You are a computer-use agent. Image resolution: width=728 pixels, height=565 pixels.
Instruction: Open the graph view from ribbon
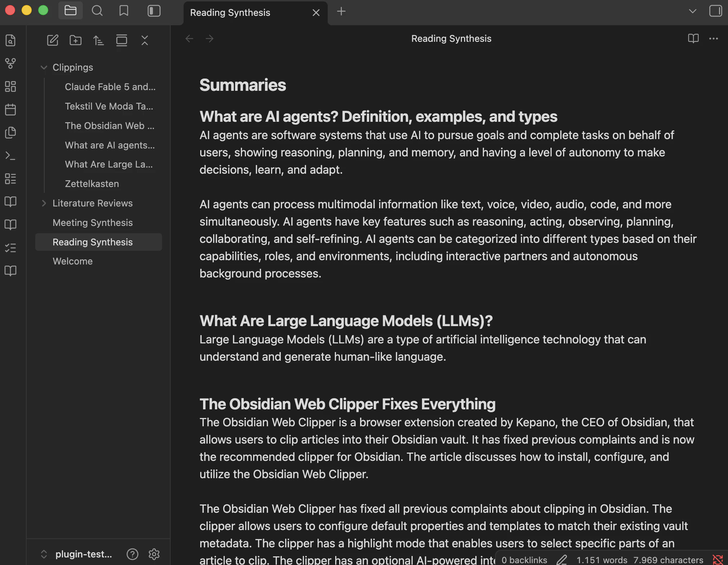point(10,63)
